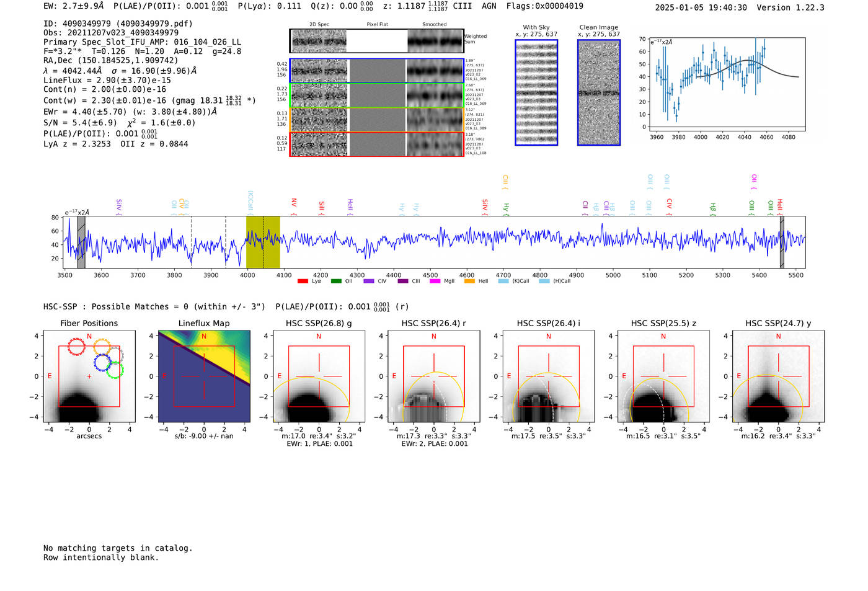Screen dimensions: 868x591
Task: Select the blue-bordered 2D spectrum row
Action: pyautogui.click(x=377, y=71)
